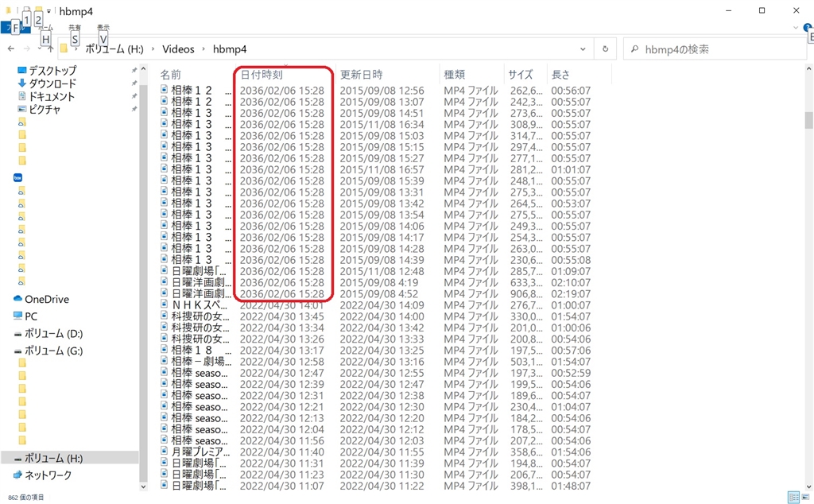Click the ピクチャ pictures icon
Image resolution: width=814 pixels, height=504 pixels.
21,109
